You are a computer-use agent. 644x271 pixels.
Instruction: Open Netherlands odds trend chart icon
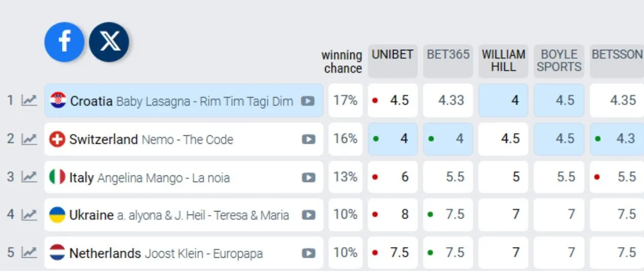tap(29, 252)
